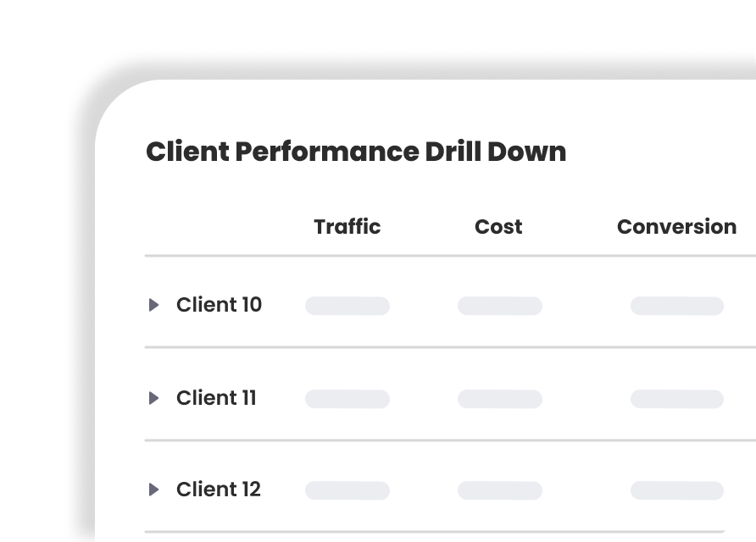Click Client 10 Conversion value placeholder
This screenshot has width=756, height=542.
point(676,306)
